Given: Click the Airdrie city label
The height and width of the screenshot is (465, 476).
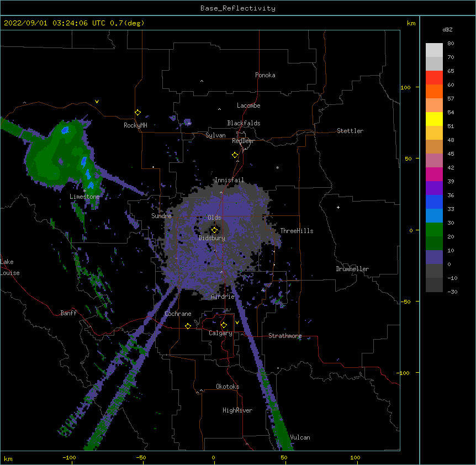Looking at the screenshot, I should tap(223, 297).
